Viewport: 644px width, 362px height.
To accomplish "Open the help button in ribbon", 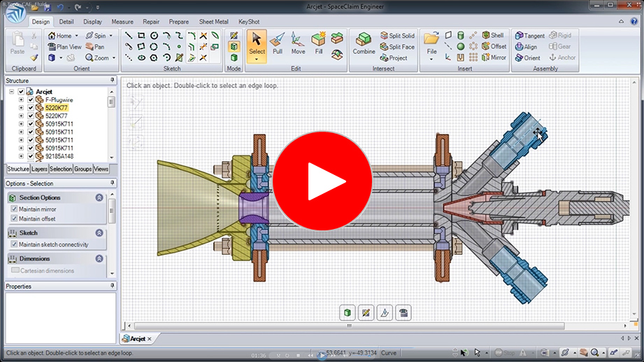I will [x=634, y=22].
